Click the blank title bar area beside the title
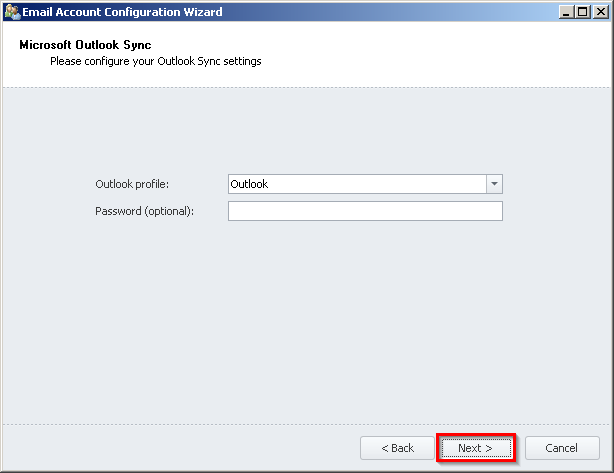Screen dimensions: 614x473 click(400, 12)
